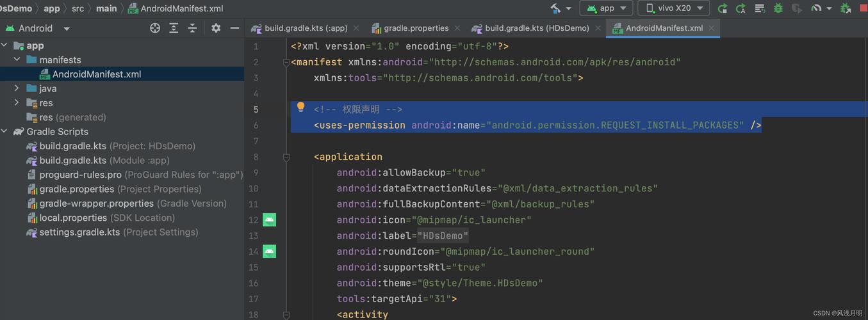Image resolution: width=868 pixels, height=320 pixels.
Task: Open the dropdown arrow beside the hammer icon
Action: point(568,9)
